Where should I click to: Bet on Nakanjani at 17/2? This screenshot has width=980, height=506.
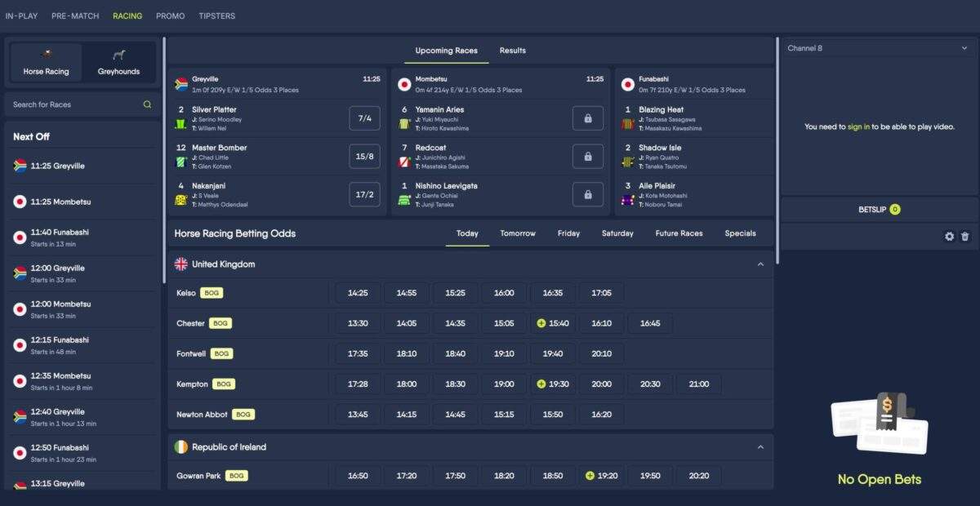[364, 195]
